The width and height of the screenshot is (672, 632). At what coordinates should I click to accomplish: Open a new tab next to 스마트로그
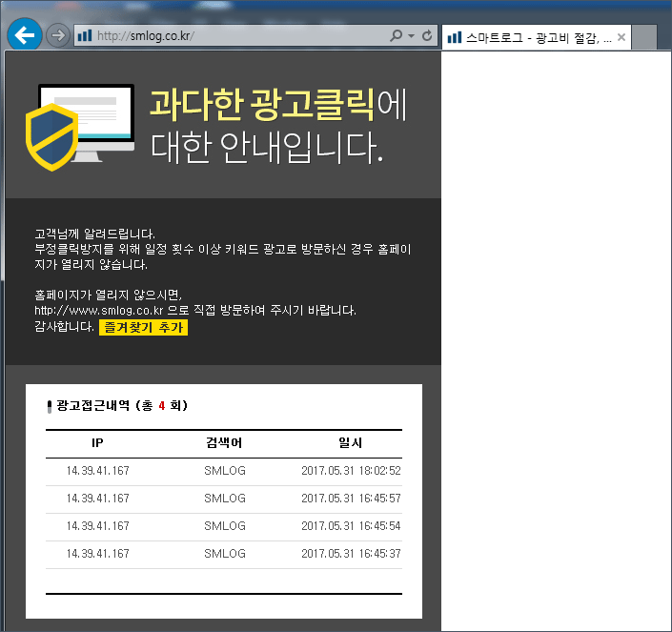[x=644, y=38]
